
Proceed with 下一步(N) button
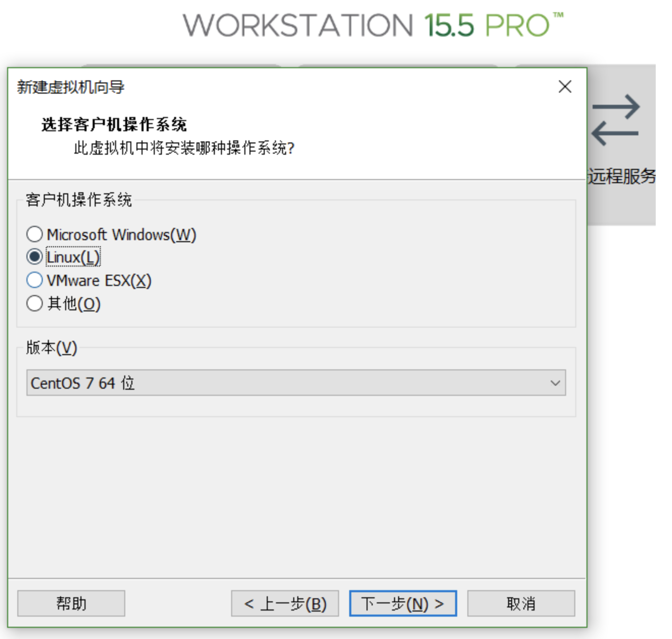point(403,603)
